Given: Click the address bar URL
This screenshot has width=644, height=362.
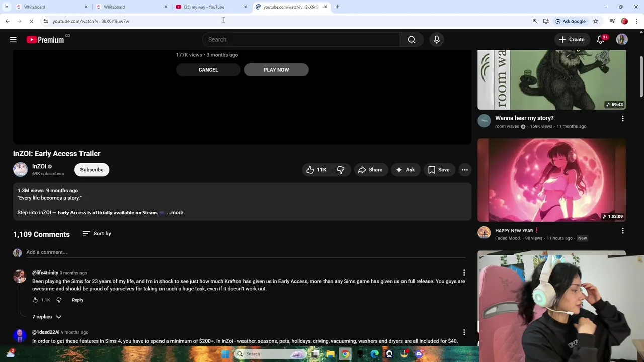Looking at the screenshot, I should coord(91,21).
